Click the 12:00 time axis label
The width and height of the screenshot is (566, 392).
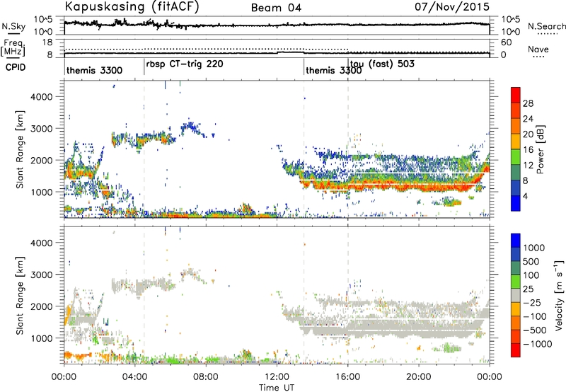[x=277, y=377]
